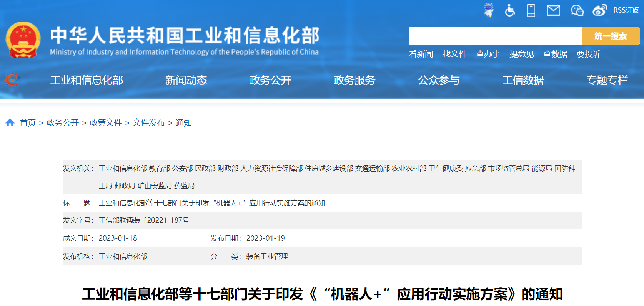Open the wheelchair accessibility mode icon
644x306 pixels.
pos(510,10)
